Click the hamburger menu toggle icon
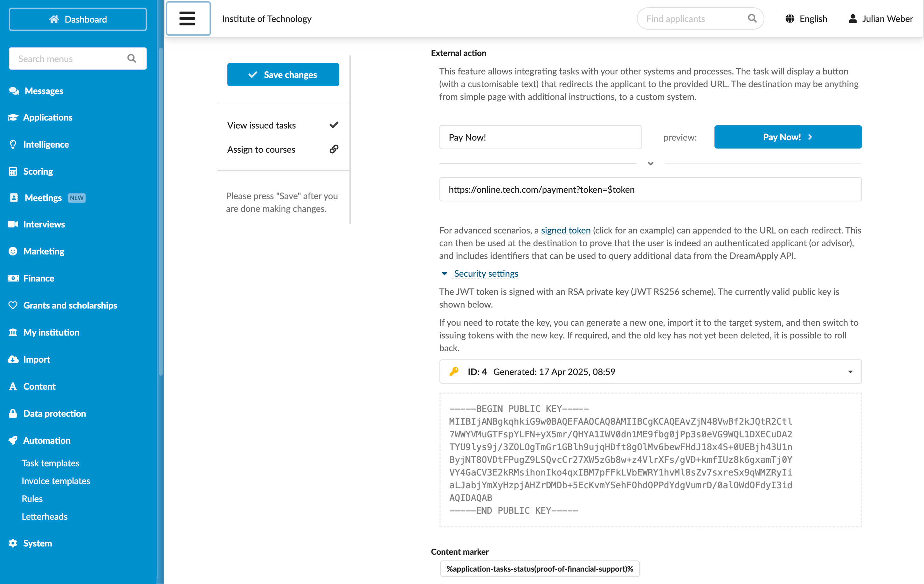Screen dimensions: 924x584 187,18
